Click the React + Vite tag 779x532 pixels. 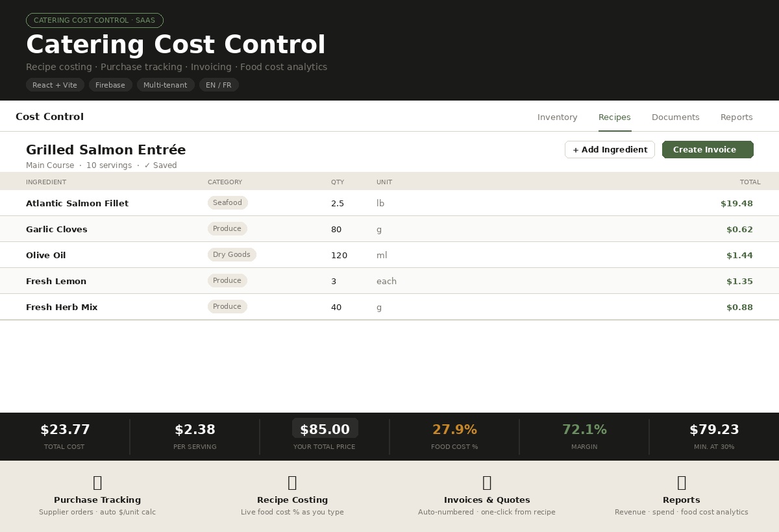pyautogui.click(x=55, y=85)
